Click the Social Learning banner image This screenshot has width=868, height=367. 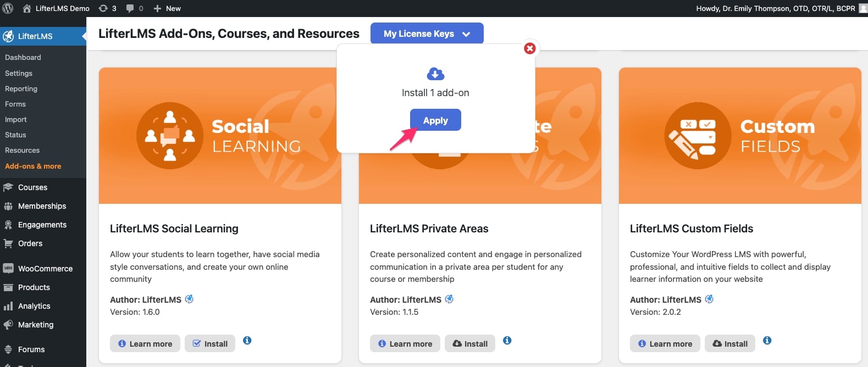(x=220, y=136)
